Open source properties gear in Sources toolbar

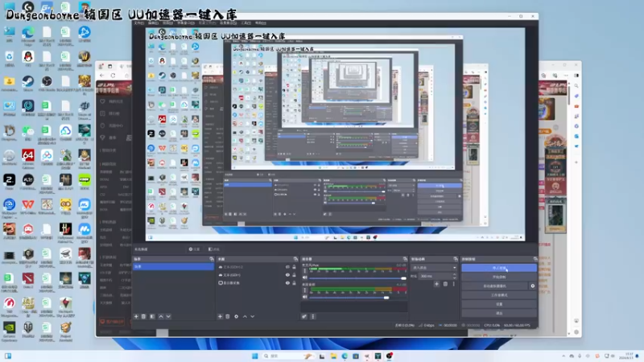pyautogui.click(x=236, y=316)
